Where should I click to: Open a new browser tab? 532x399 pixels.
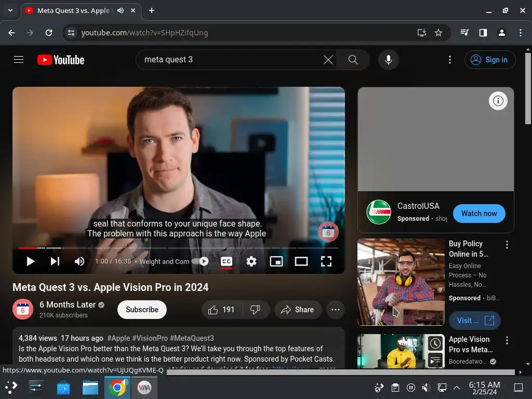click(152, 10)
